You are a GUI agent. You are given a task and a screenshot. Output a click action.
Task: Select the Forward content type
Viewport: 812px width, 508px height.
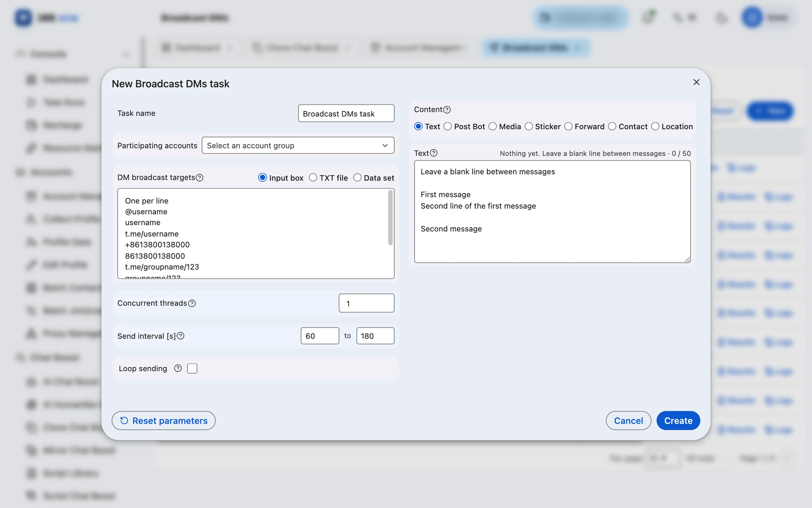tap(568, 126)
